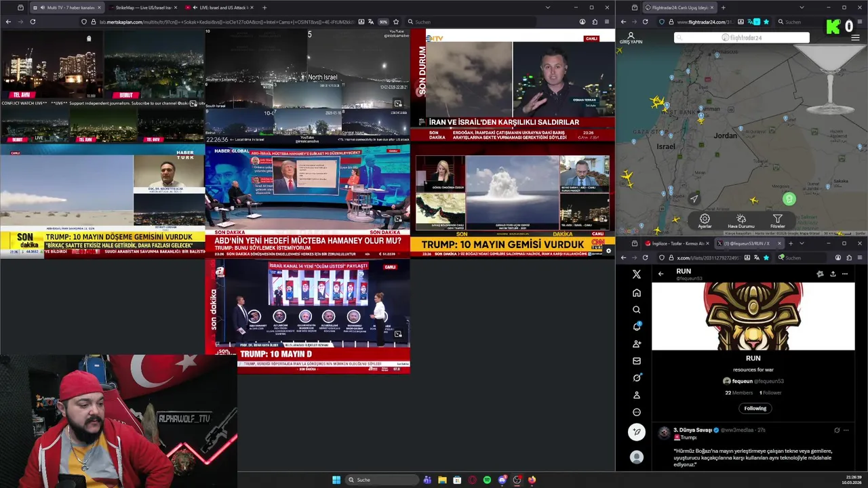868x488 pixels.
Task: Open new tab in Flightradar24 window
Action: 724,7
